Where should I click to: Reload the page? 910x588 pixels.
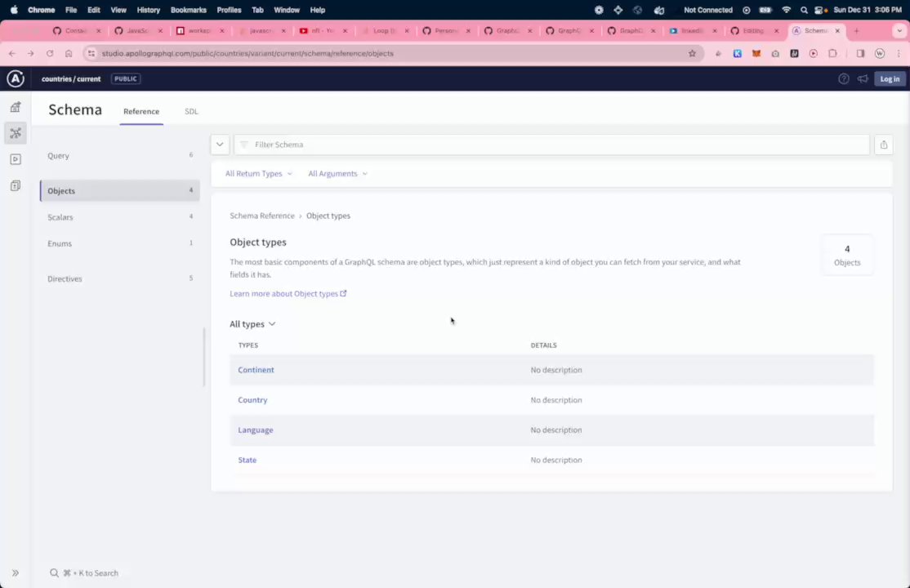(x=50, y=53)
